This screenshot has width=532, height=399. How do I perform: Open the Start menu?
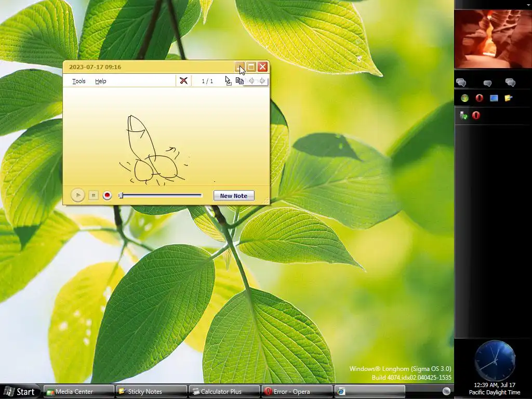click(x=20, y=392)
